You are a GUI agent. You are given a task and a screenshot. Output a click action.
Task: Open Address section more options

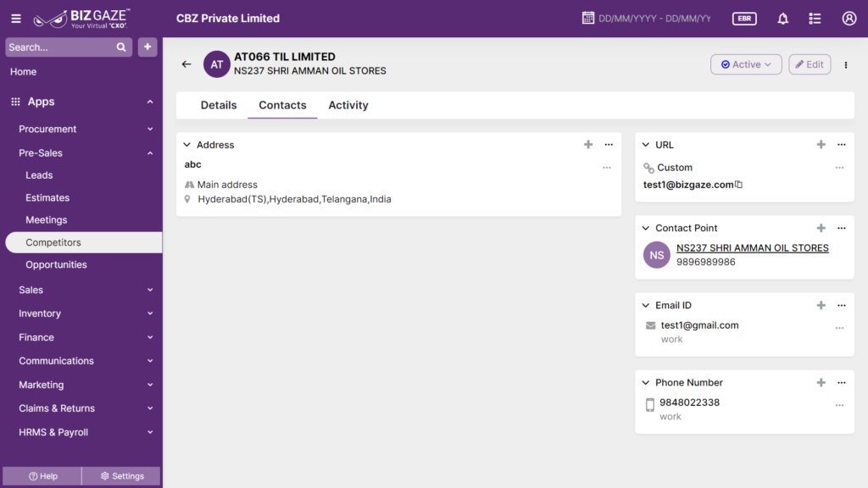coord(609,144)
